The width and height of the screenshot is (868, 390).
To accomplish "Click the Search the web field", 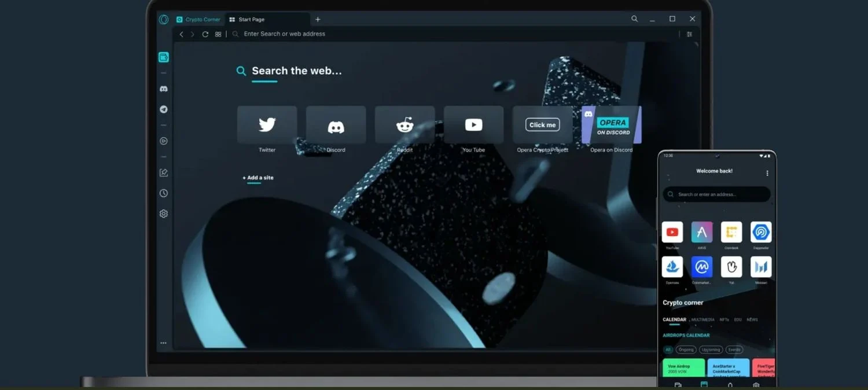I will [289, 71].
